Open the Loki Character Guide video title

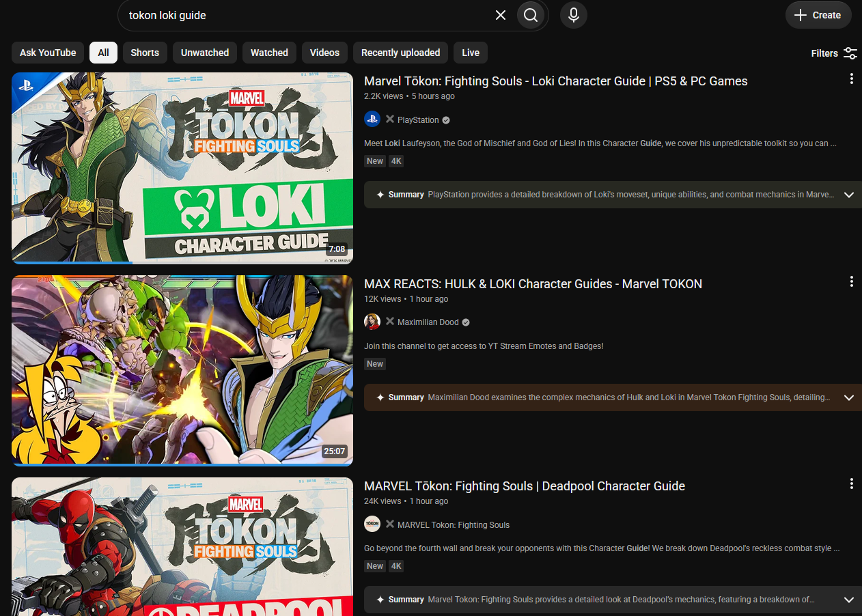coord(556,81)
